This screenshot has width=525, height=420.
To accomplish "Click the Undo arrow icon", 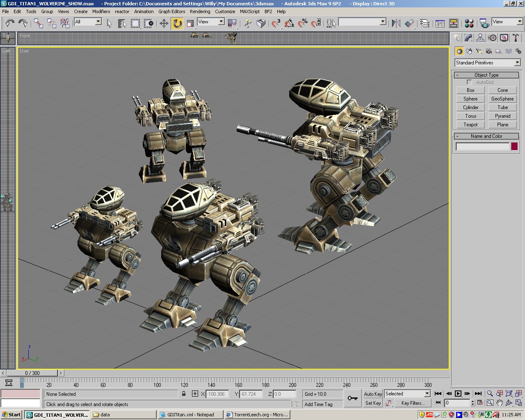I will 10,23.
